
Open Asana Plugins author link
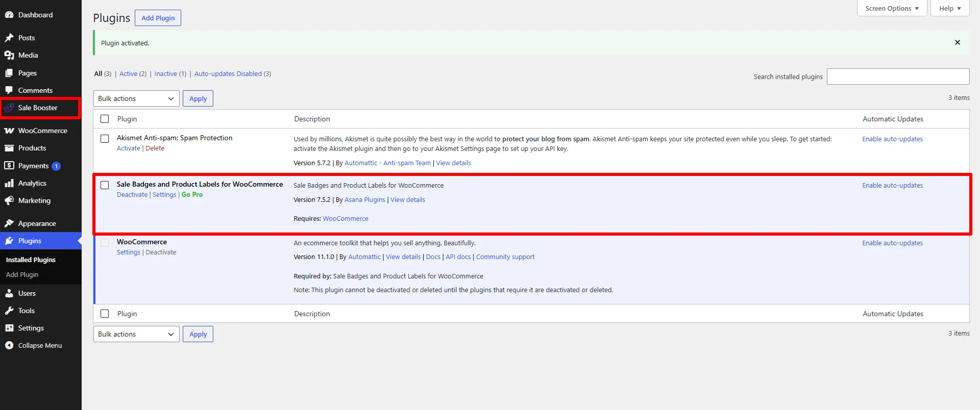tap(365, 199)
